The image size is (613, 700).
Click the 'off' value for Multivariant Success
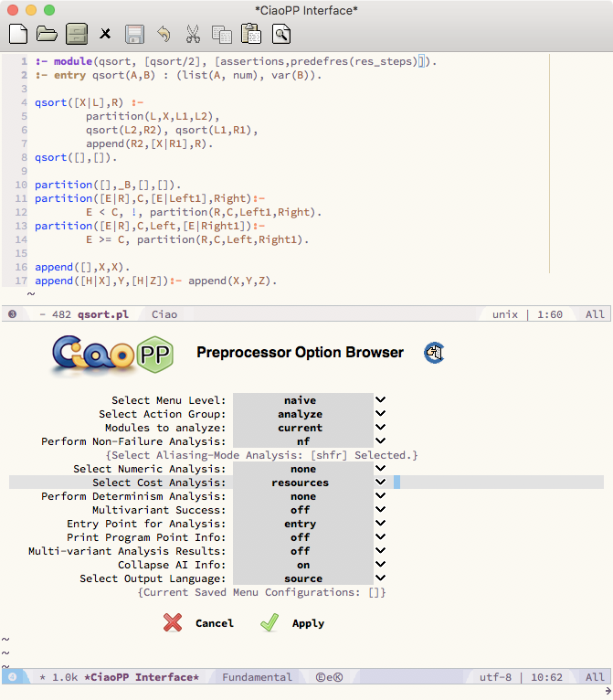tap(301, 510)
